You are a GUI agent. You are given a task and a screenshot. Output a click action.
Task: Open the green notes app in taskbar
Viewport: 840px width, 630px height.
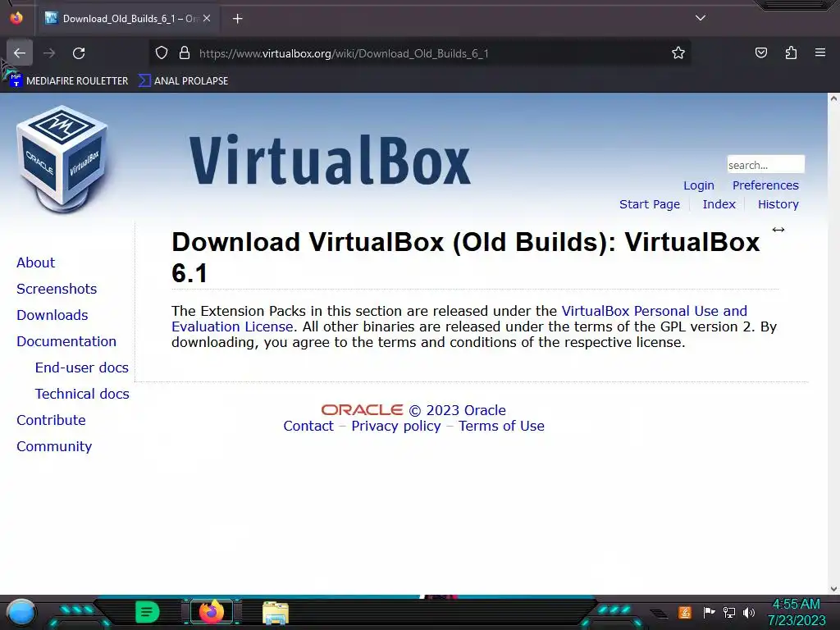click(147, 612)
